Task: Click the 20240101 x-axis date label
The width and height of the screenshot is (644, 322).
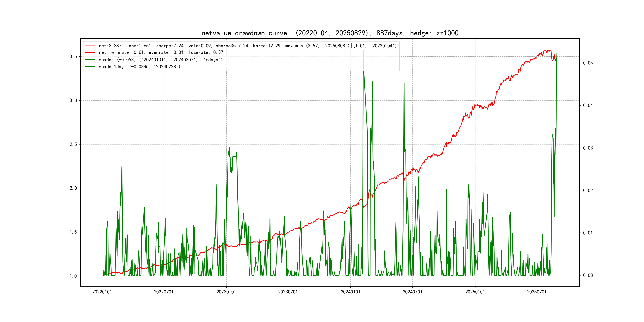Action: click(x=350, y=292)
